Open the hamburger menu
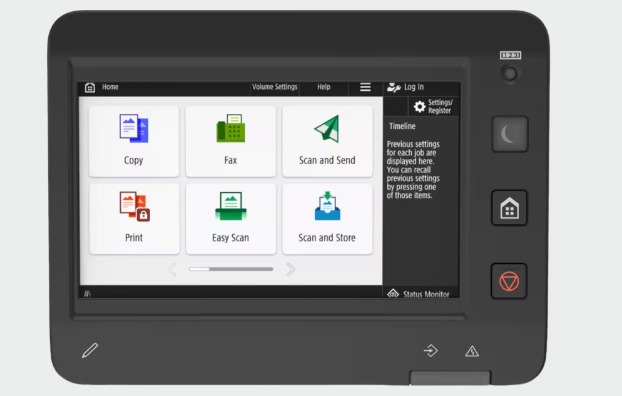622x396 pixels. point(365,87)
